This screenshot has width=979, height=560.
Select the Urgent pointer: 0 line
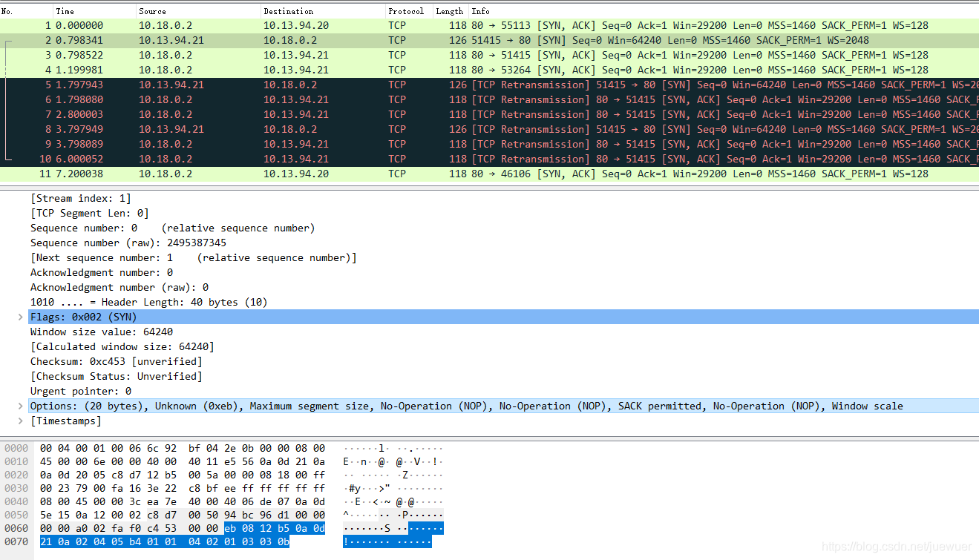tap(81, 391)
